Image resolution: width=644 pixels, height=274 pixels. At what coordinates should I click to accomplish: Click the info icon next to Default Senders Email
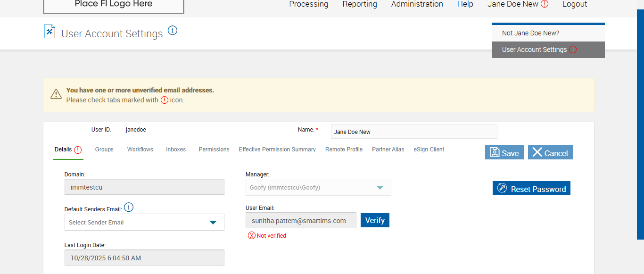click(x=129, y=208)
